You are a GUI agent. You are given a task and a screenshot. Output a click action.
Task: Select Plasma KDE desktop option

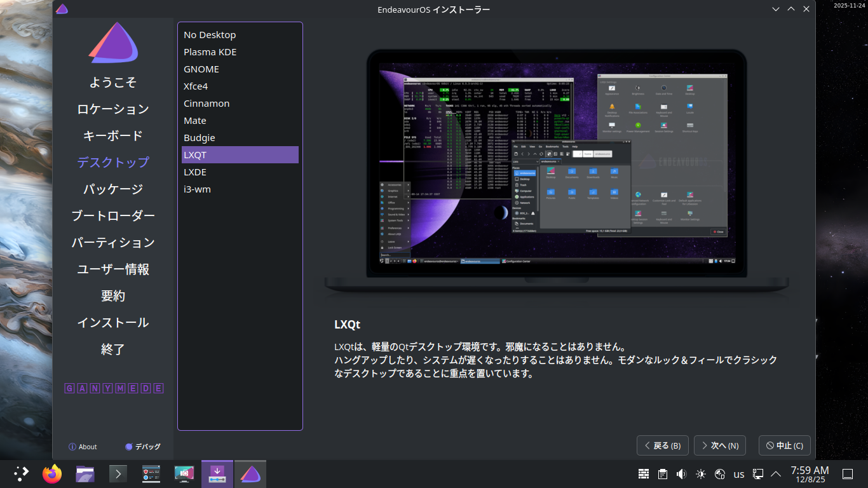coord(210,52)
